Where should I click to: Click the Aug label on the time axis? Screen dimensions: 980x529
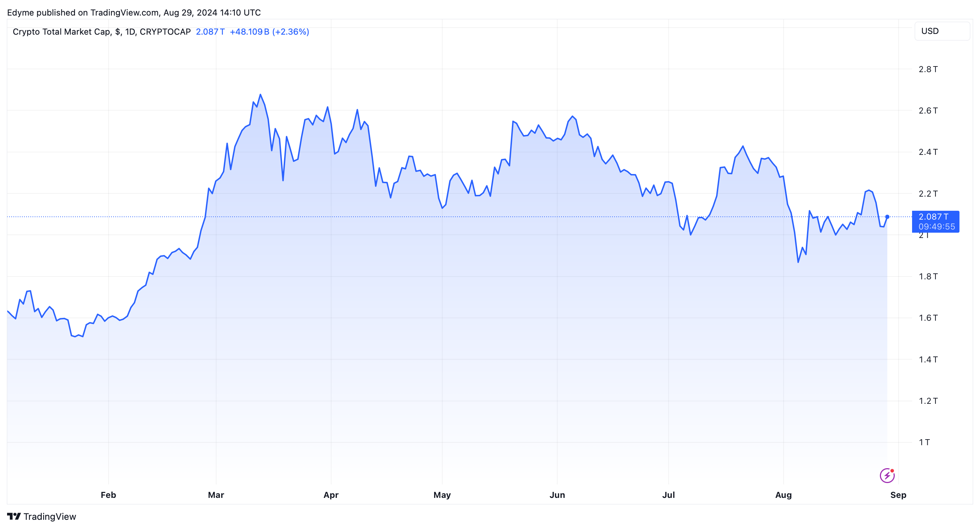point(784,495)
